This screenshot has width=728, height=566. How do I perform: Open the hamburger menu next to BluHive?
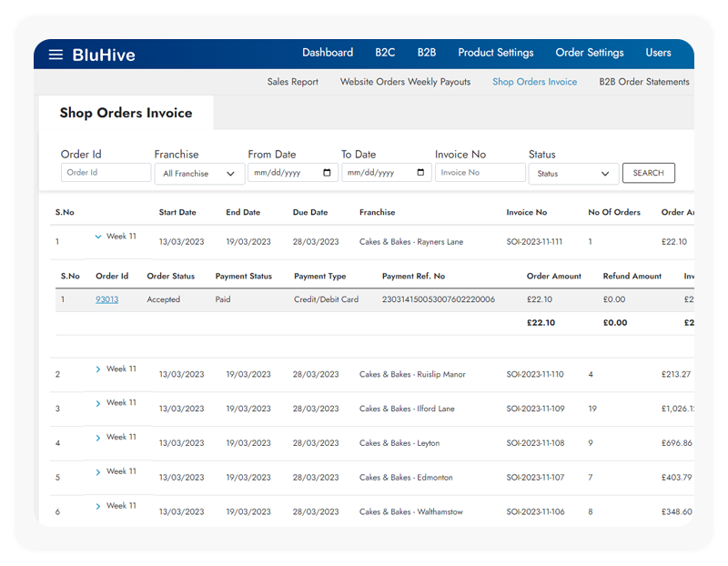point(56,55)
